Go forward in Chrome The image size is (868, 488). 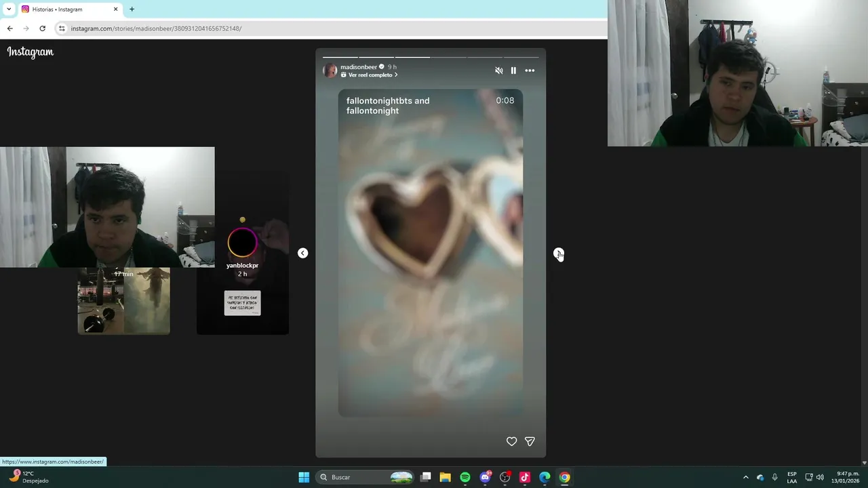click(26, 28)
